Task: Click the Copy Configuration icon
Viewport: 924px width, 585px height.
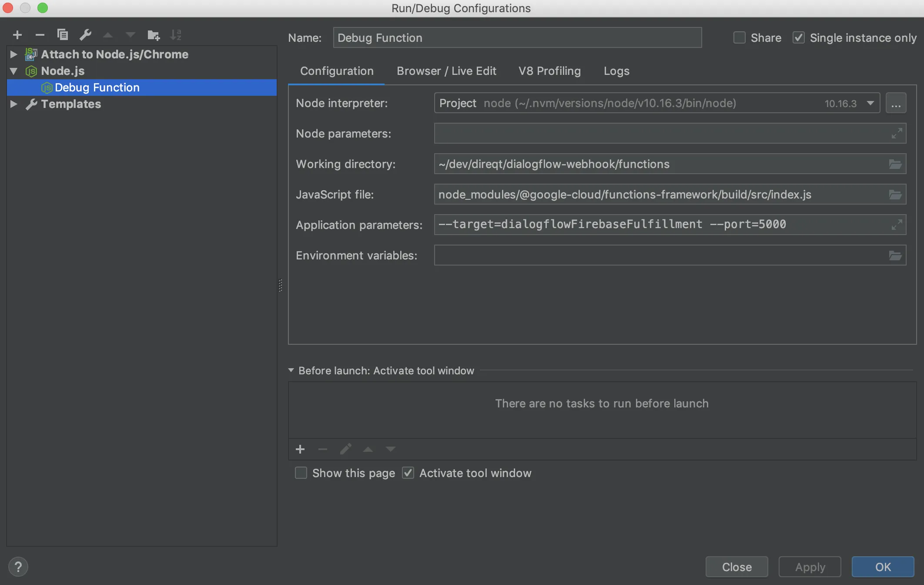Action: pos(63,35)
